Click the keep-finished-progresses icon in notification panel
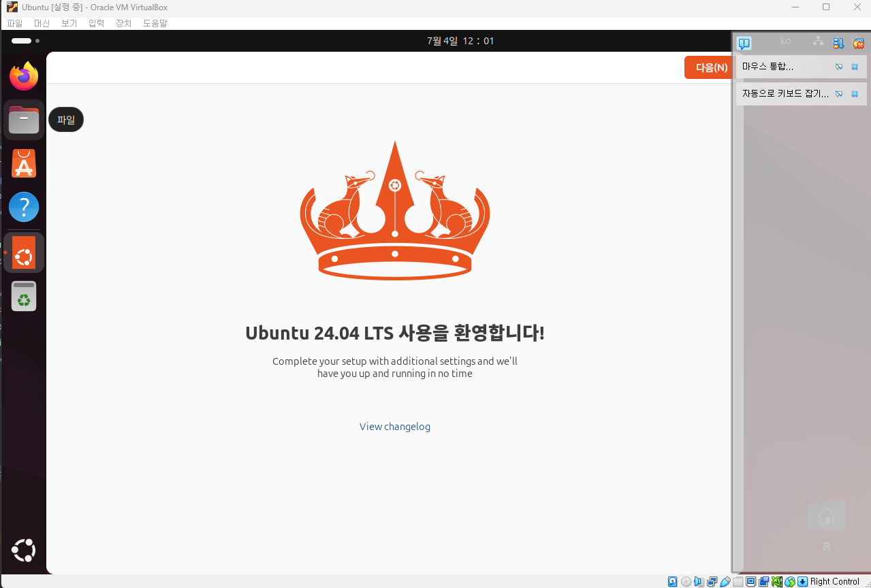The height and width of the screenshot is (588, 871). pyautogui.click(x=838, y=43)
